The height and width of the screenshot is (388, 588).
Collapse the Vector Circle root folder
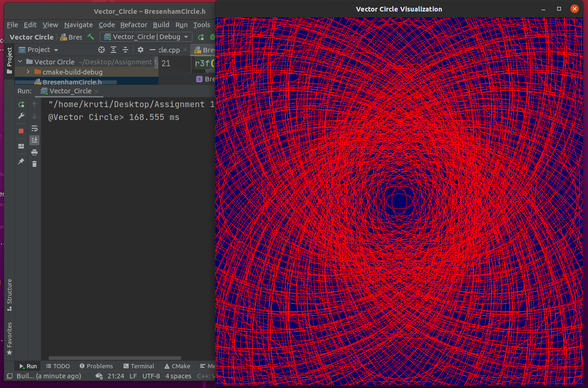20,62
